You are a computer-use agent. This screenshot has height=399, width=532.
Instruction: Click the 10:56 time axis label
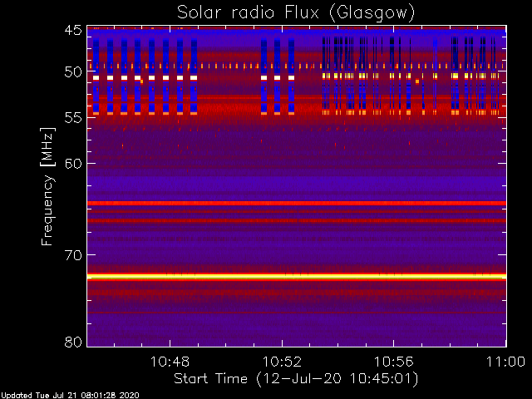pos(393,362)
